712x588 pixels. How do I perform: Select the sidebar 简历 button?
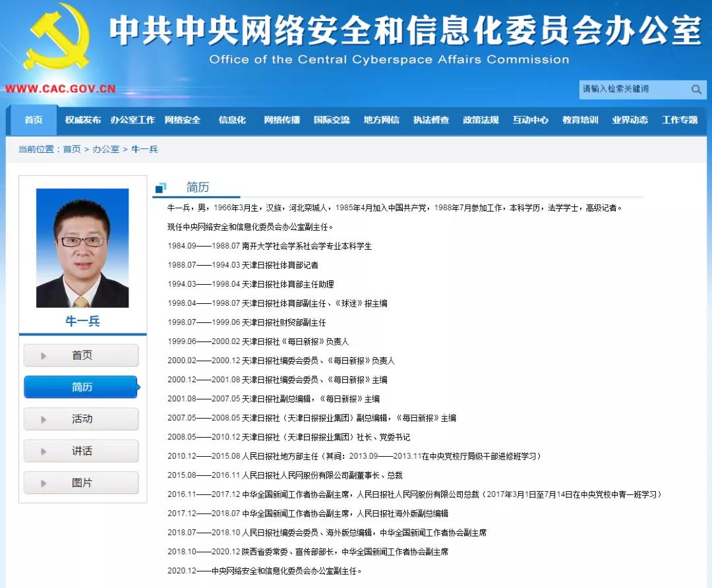tap(81, 387)
